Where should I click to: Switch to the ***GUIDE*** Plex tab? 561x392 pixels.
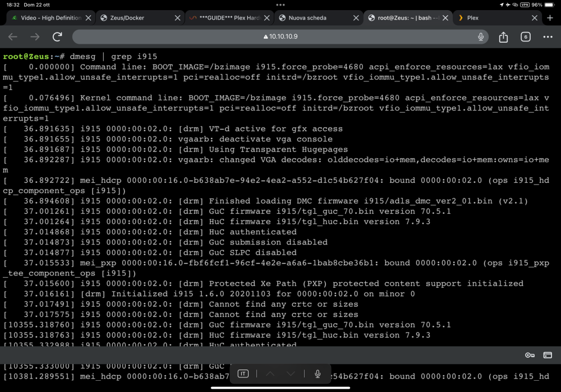coord(229,18)
